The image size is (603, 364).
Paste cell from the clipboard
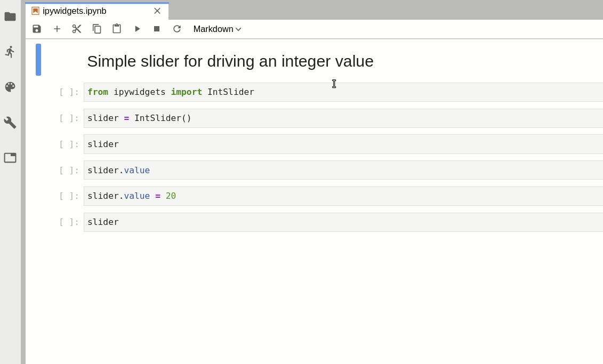(x=117, y=29)
